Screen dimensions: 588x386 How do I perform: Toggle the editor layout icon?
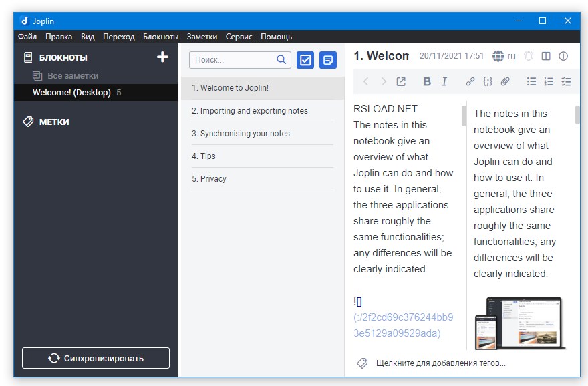click(x=546, y=56)
